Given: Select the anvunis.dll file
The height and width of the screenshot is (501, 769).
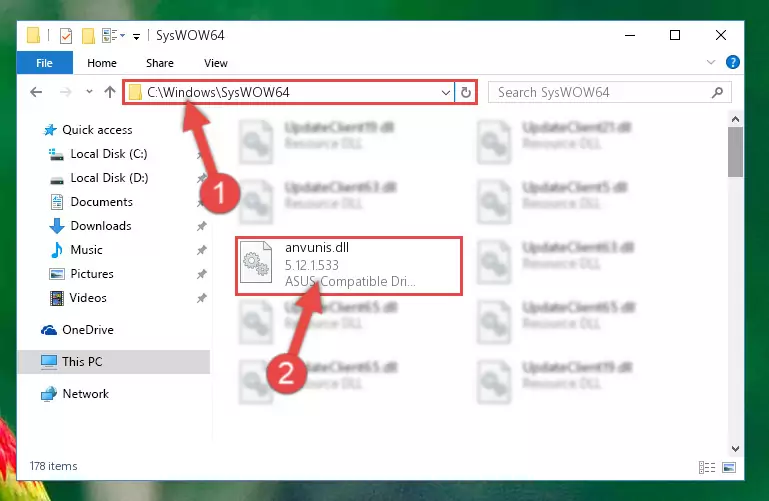Looking at the screenshot, I should tap(349, 266).
